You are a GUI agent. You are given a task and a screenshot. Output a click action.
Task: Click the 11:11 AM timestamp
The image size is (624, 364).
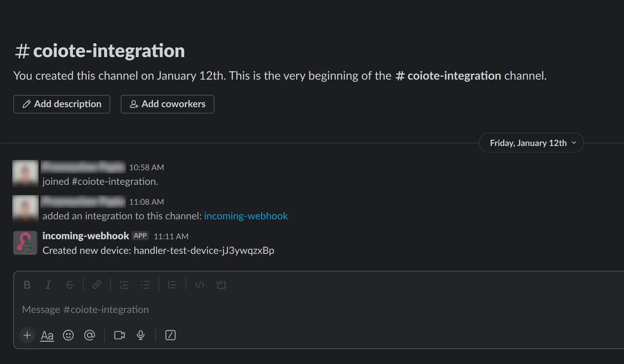[x=171, y=237]
